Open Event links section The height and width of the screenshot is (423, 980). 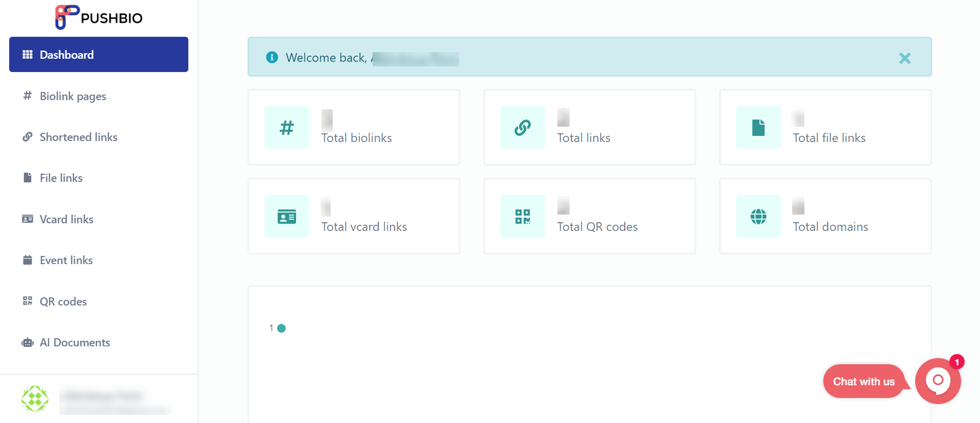tap(66, 260)
